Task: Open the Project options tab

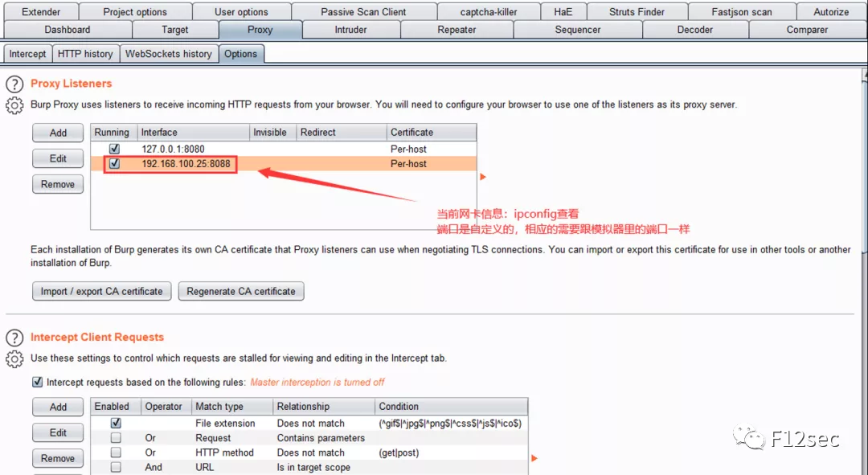Action: (x=135, y=11)
